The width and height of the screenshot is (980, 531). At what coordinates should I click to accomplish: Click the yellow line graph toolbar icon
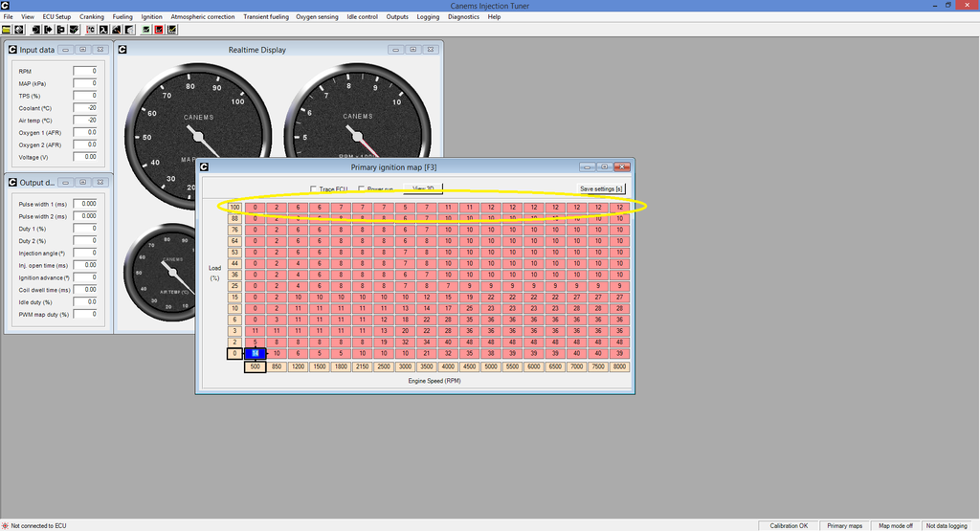[172, 30]
